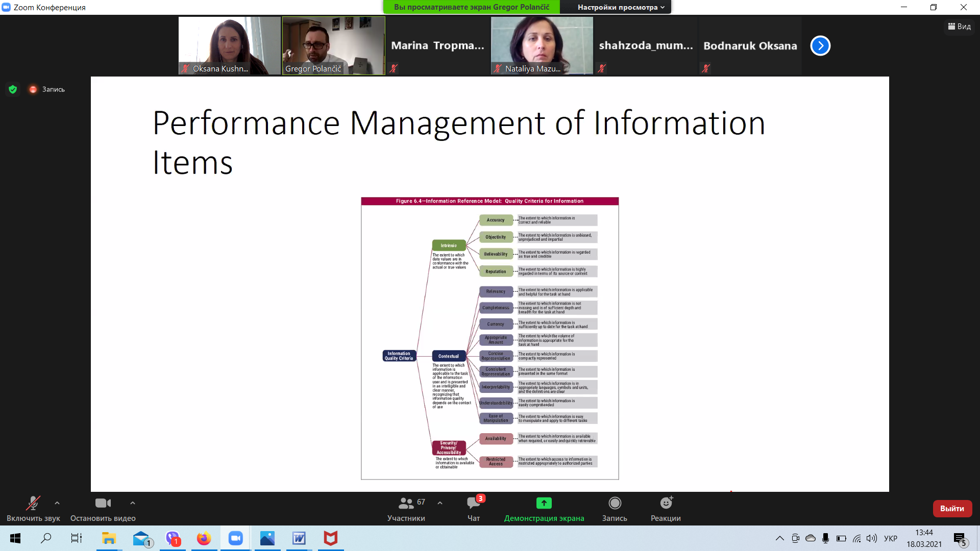Expand the arrow beside Participants count
Viewport: 980px width, 551px height.
440,503
